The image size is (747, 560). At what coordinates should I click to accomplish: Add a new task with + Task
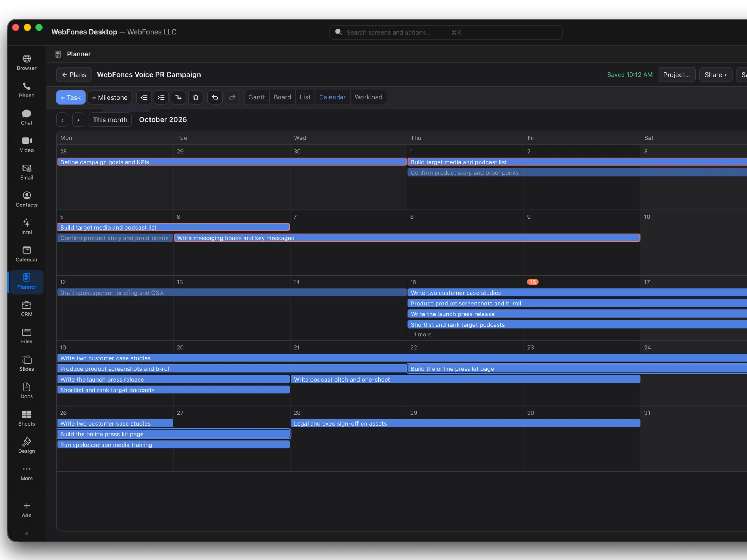71,97
